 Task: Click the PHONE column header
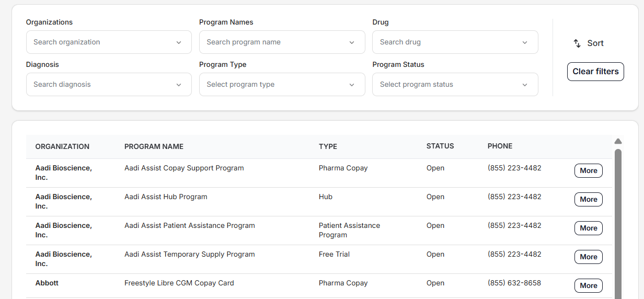500,146
